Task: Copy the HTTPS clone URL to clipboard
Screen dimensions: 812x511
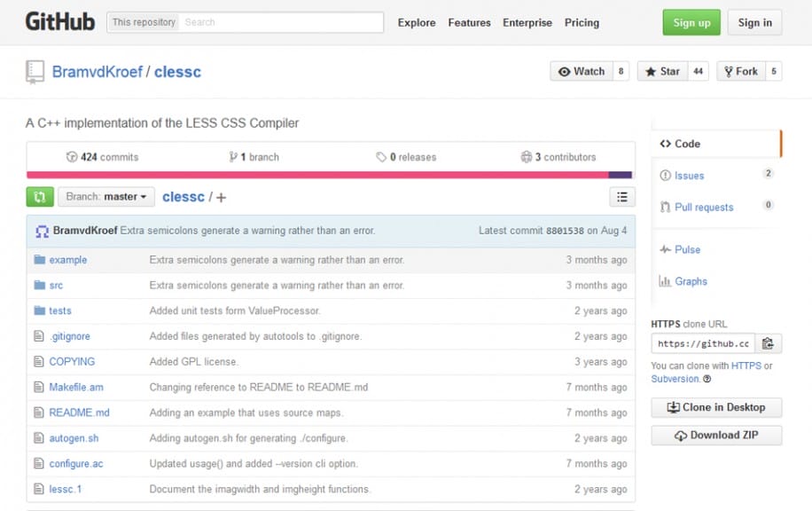Action: point(769,343)
